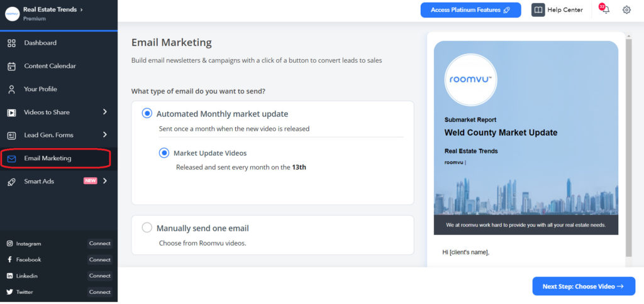Click the Email Marketing envelope icon

[x=11, y=158]
